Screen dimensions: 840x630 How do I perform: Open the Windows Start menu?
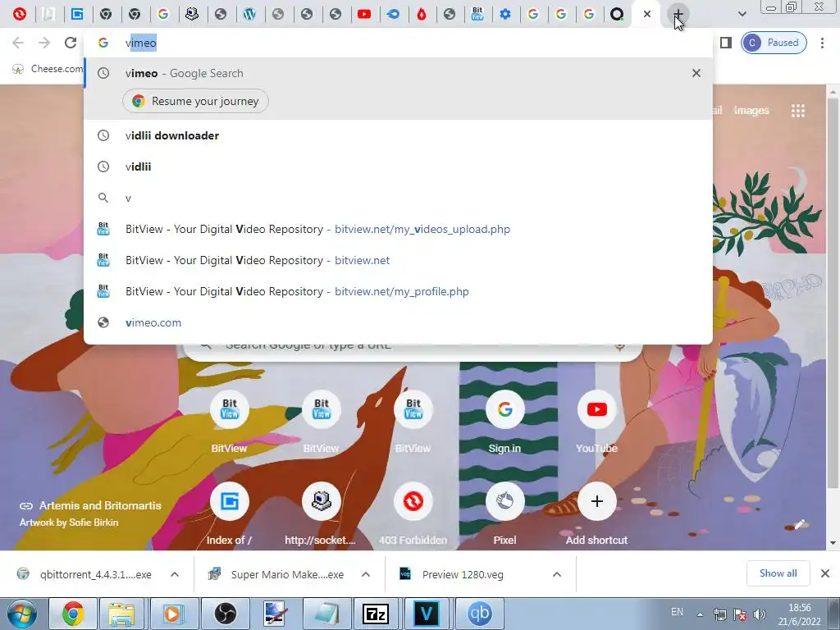21,614
